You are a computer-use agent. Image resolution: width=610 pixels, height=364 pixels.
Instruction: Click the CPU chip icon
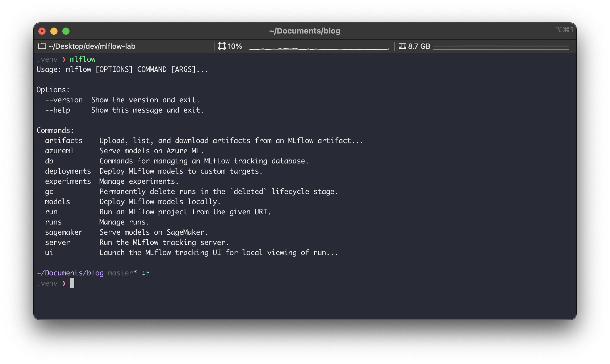(x=222, y=46)
